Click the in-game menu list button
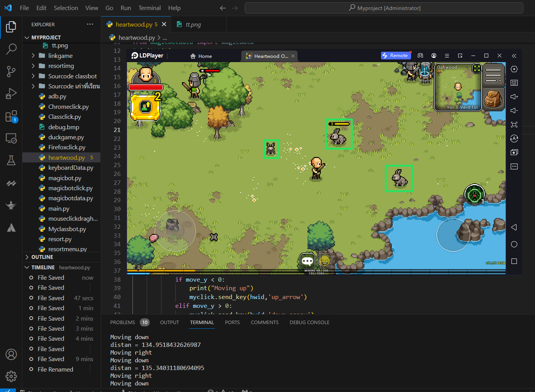 493,75
